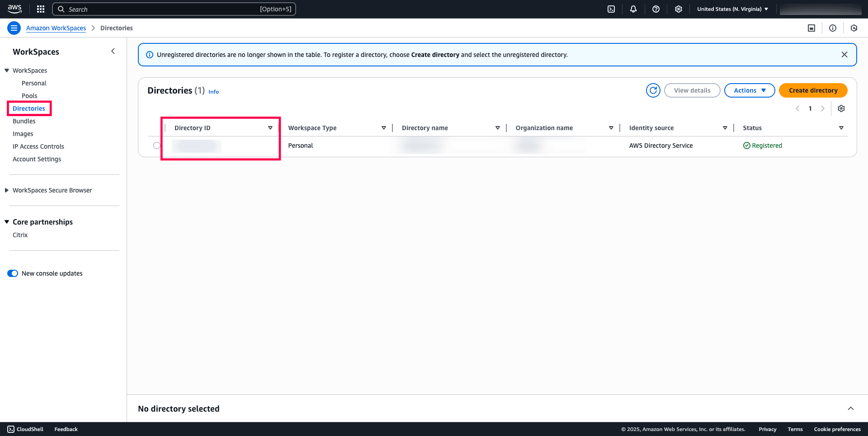Click the AWS Directory Service cell
This screenshot has width=868, height=436.
661,145
